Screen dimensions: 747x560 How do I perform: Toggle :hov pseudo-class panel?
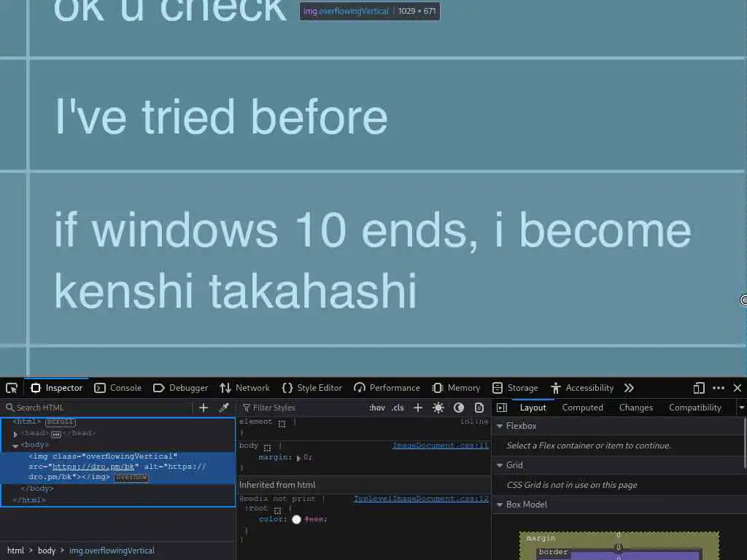377,408
